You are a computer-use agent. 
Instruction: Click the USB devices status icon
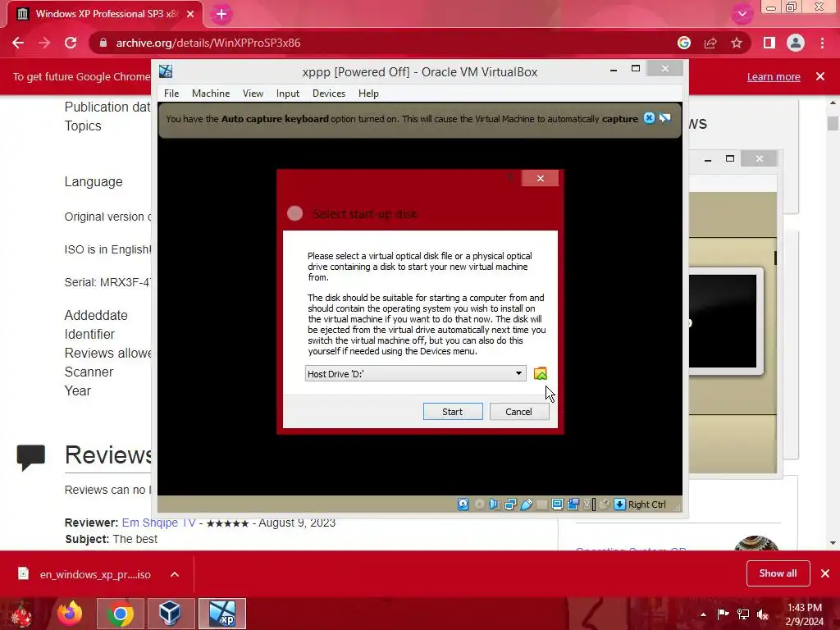(526, 504)
